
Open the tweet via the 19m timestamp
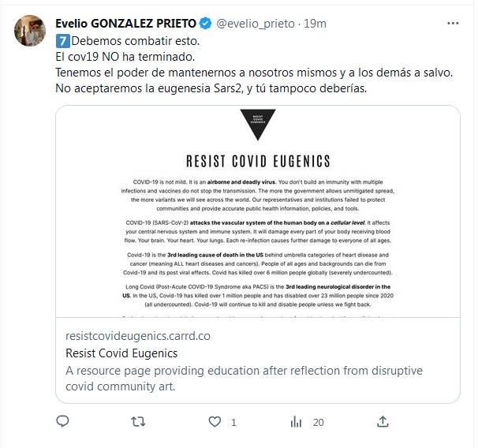click(315, 24)
